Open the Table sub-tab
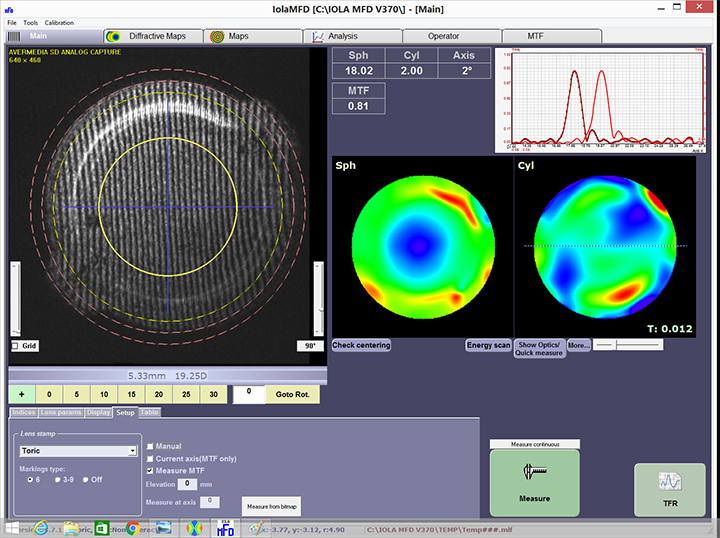This screenshot has width=720, height=538. coord(149,412)
